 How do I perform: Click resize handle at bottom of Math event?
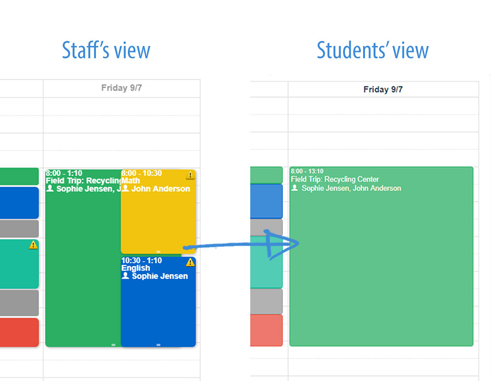coord(158,252)
